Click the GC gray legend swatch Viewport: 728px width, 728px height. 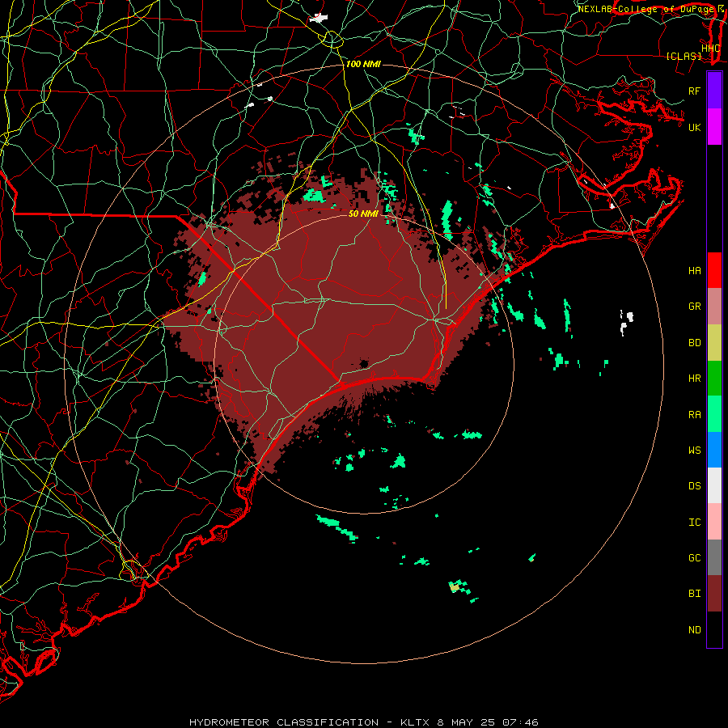point(714,557)
